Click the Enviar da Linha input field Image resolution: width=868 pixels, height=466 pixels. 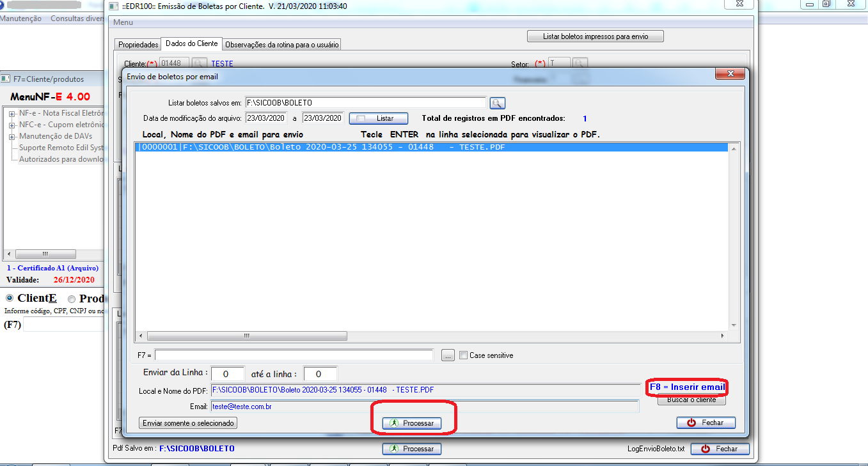point(228,373)
